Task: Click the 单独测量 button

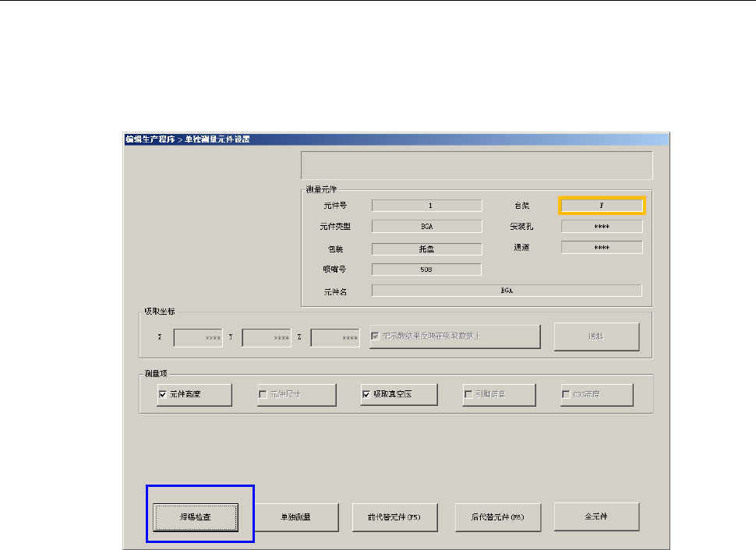Action: coord(296,517)
